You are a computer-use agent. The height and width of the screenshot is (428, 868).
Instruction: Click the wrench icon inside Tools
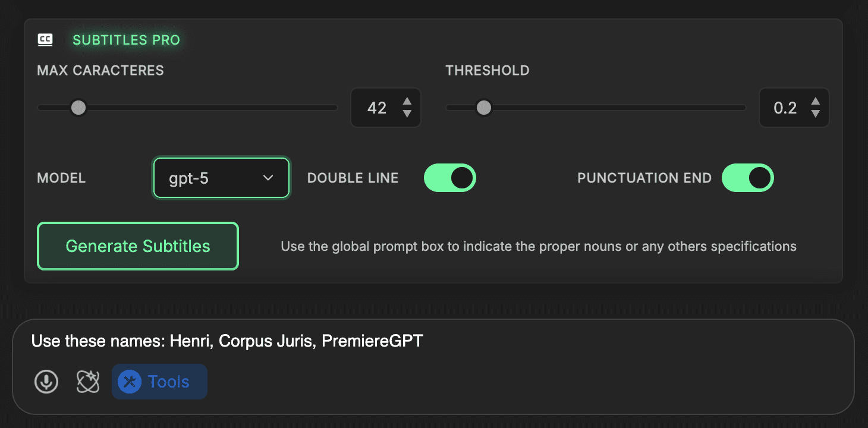coord(129,382)
